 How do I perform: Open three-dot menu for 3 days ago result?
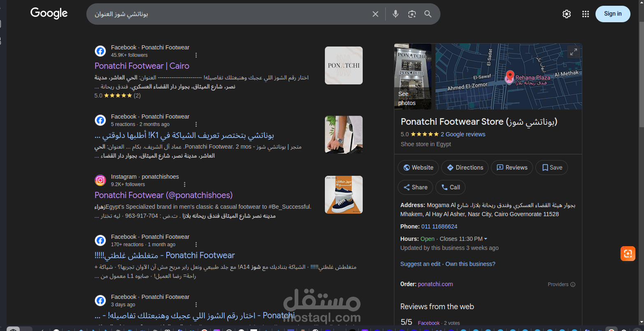[196, 305]
